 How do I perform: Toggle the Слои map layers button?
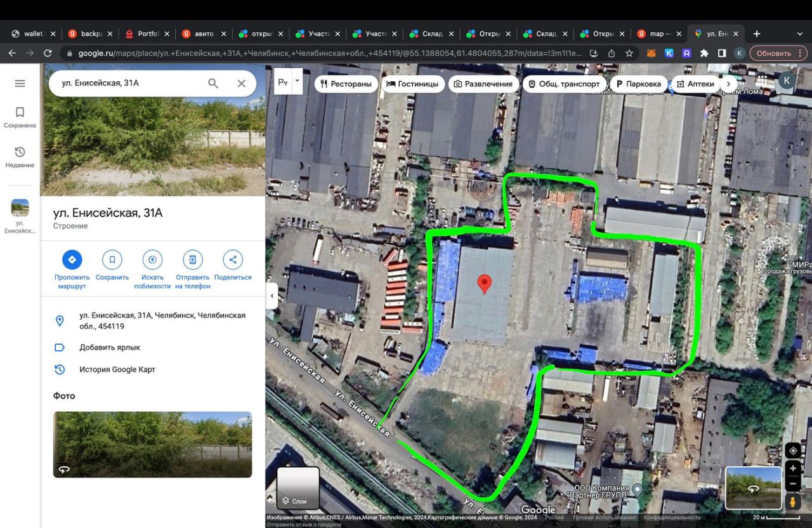pos(298,488)
